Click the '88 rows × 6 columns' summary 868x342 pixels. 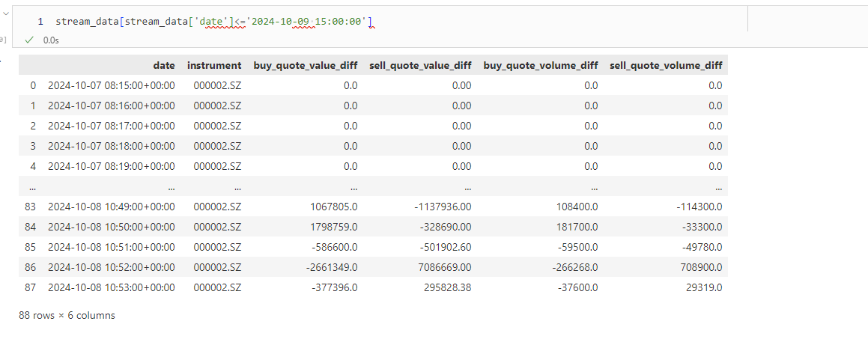click(67, 316)
